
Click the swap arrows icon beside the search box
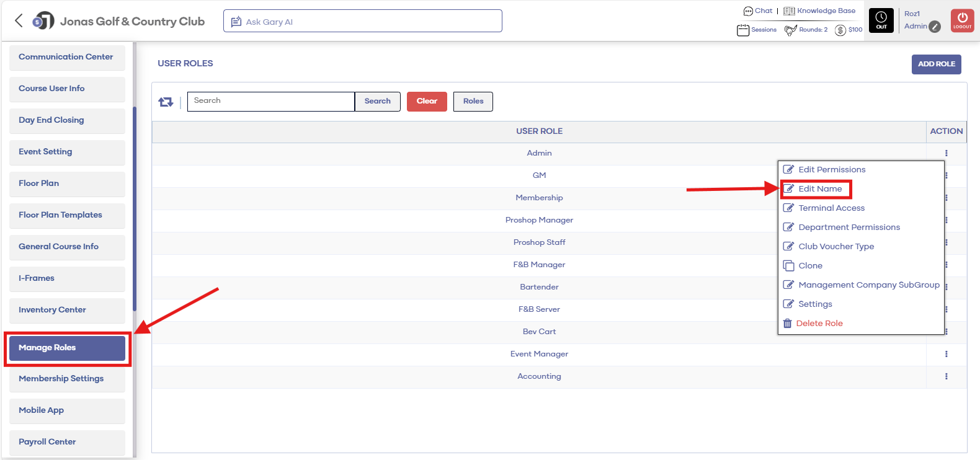coord(166,102)
